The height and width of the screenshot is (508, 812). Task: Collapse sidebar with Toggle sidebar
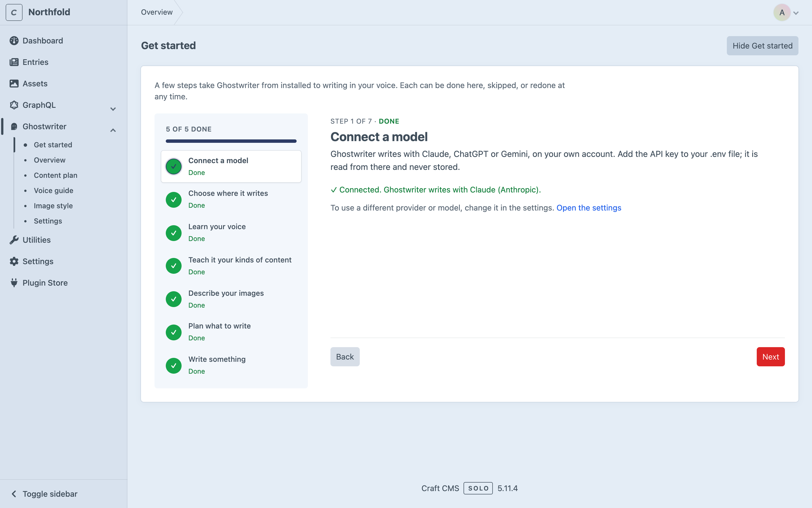[44, 494]
